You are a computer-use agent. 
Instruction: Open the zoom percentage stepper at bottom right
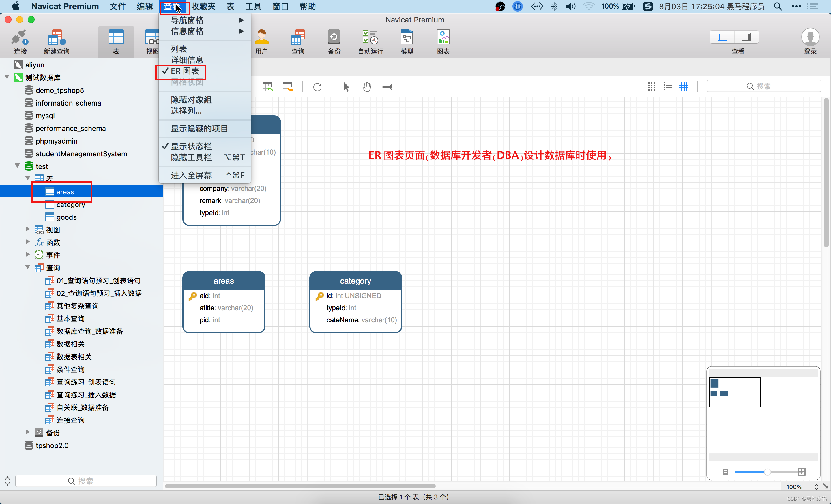pyautogui.click(x=816, y=487)
